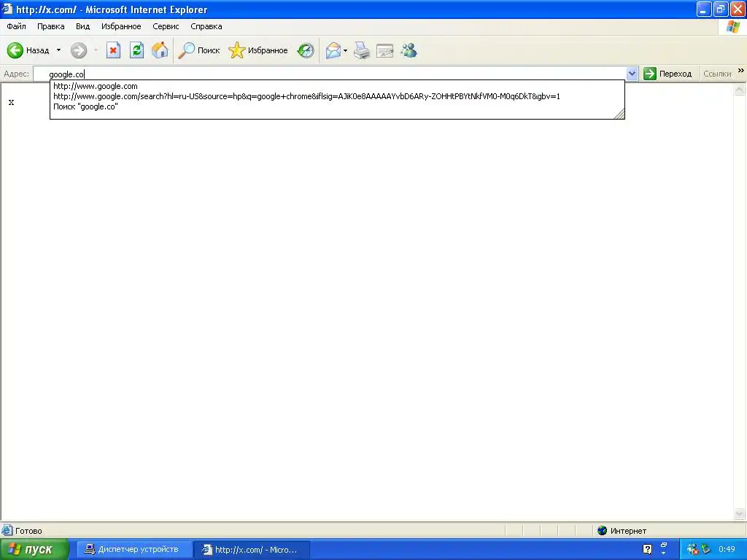Click the Интернет security zone indicator
Screen dimensions: 747x560
click(622, 531)
